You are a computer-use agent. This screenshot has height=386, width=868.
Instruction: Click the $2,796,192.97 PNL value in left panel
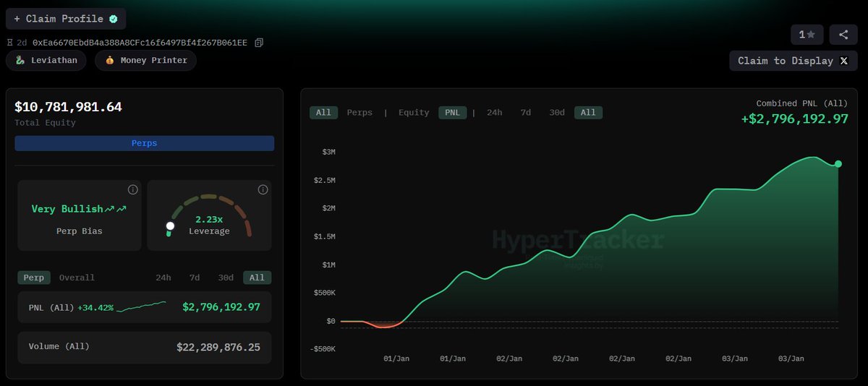[x=221, y=307]
